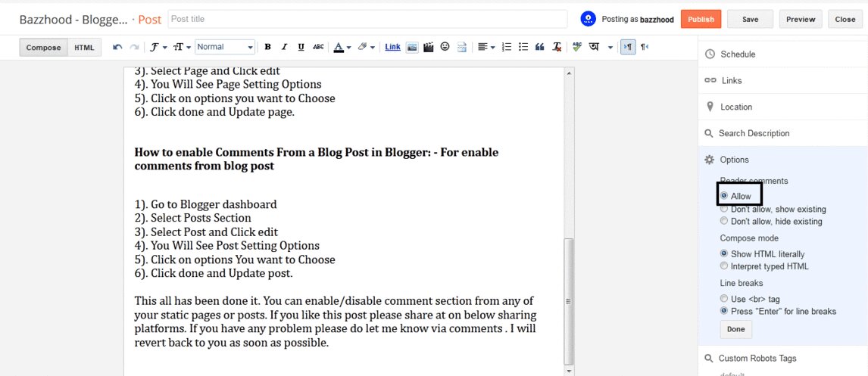Insert a jump break
The width and height of the screenshot is (868, 376).
(462, 47)
